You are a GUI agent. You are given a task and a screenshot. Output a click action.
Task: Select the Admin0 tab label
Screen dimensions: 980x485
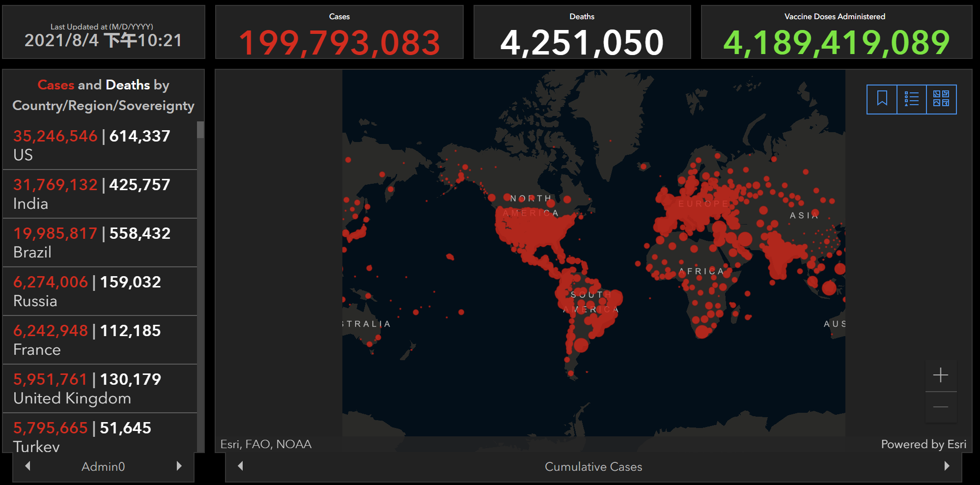point(103,466)
